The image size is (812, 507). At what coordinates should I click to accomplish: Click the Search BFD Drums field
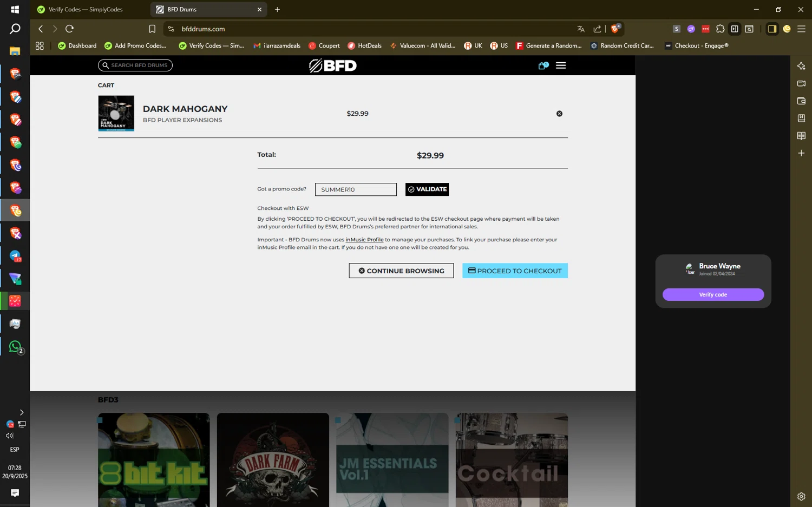coord(135,65)
